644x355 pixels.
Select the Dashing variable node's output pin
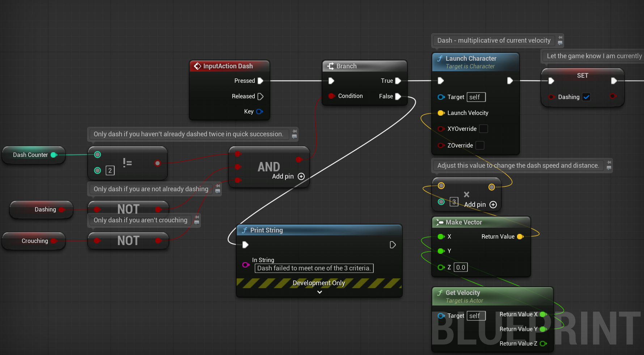click(x=62, y=209)
